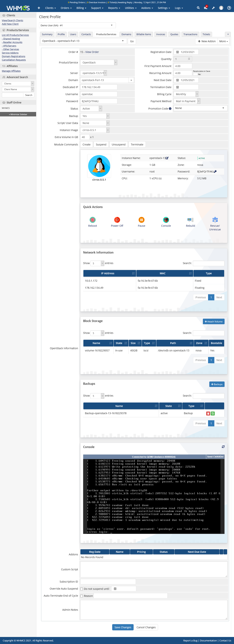Open the Instance Image cirros dropdown

[x=95, y=130]
